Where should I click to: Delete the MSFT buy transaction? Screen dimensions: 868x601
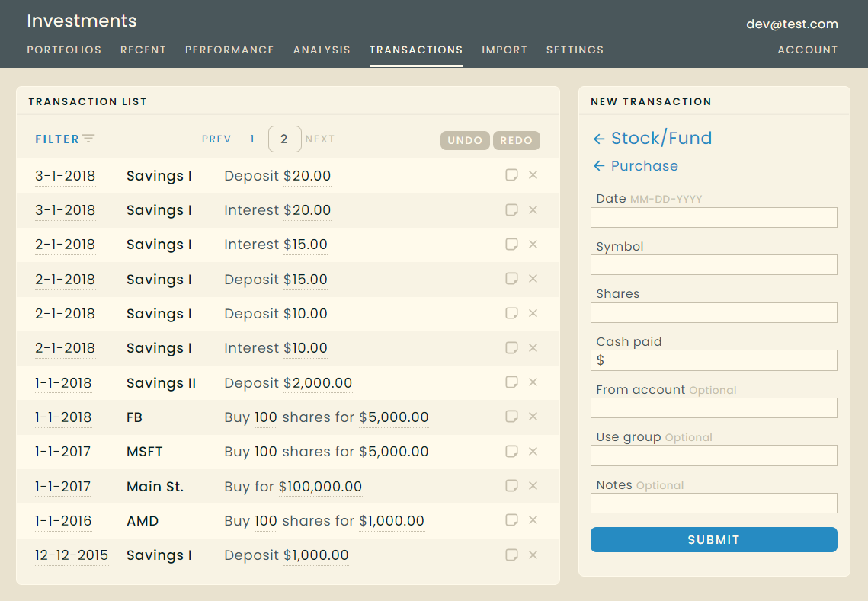[533, 451]
